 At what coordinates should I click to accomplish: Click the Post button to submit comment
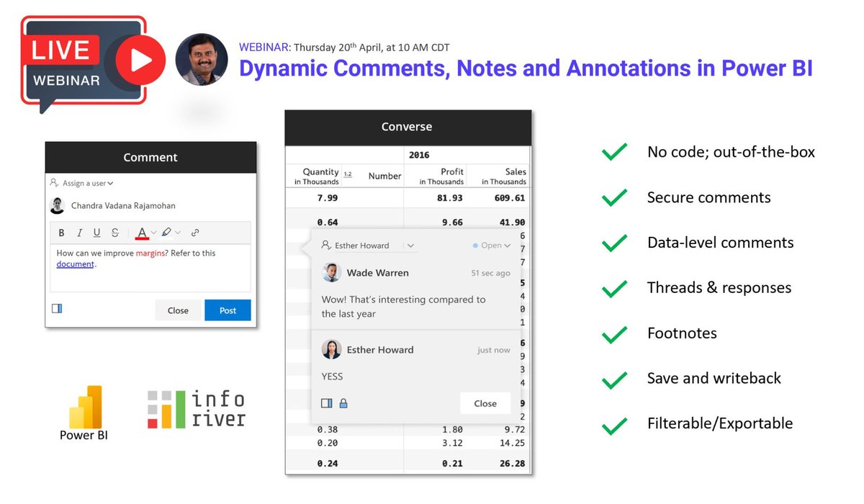(x=228, y=310)
